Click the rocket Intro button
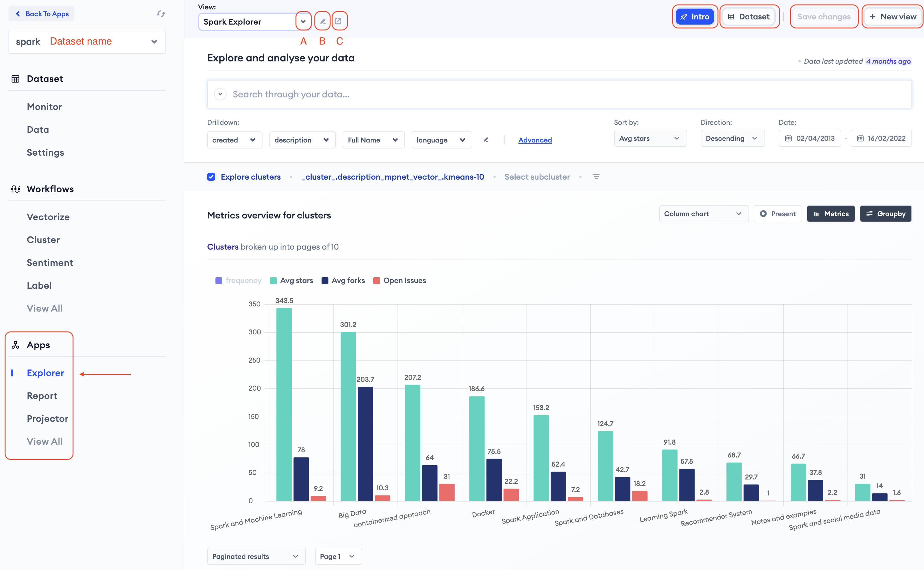The width and height of the screenshot is (924, 570). click(695, 17)
